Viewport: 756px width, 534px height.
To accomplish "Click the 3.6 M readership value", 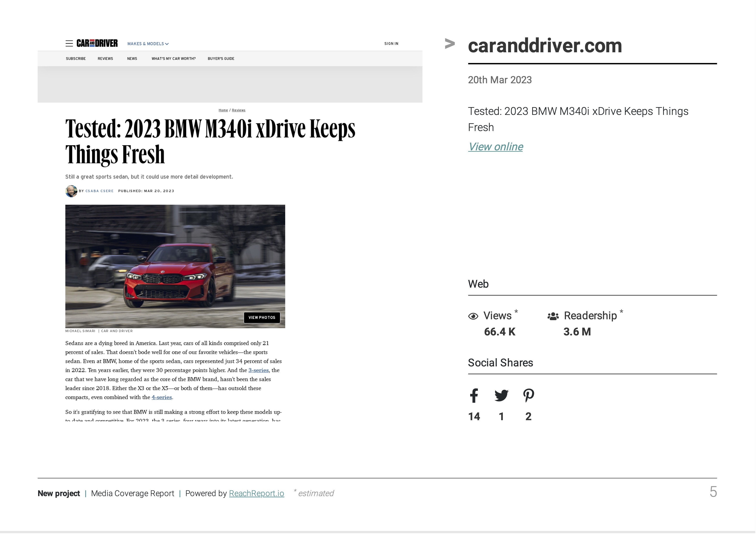I will [x=577, y=332].
